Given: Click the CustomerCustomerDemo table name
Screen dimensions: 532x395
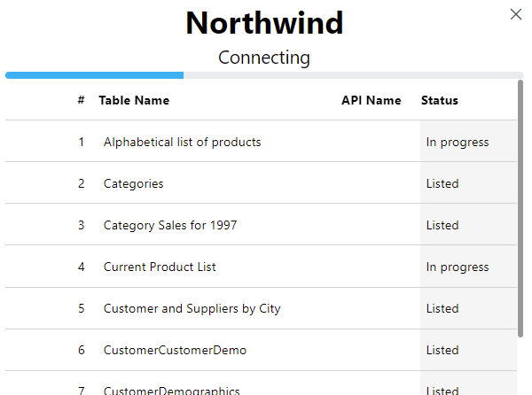Looking at the screenshot, I should (175, 350).
